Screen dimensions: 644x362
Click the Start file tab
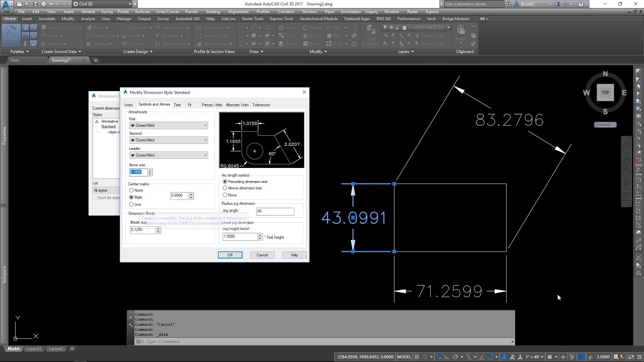click(15, 60)
